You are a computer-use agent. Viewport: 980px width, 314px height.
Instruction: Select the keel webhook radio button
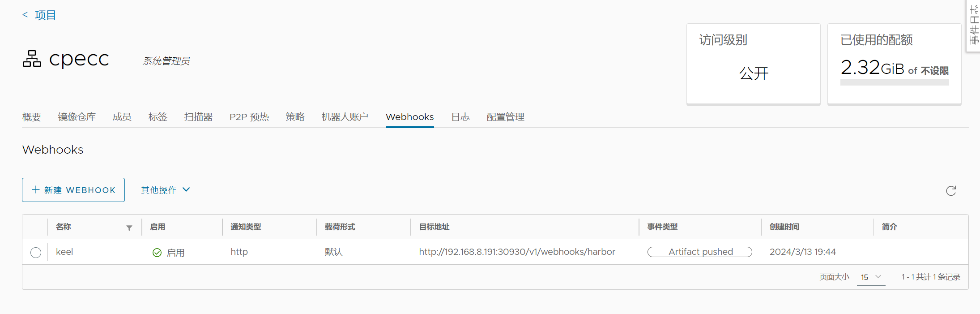pos(36,253)
